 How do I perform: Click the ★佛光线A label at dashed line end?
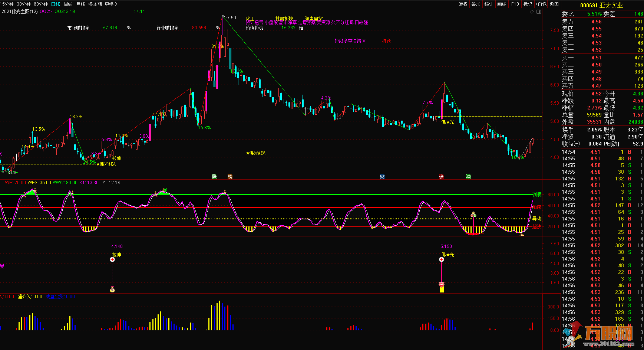point(256,153)
